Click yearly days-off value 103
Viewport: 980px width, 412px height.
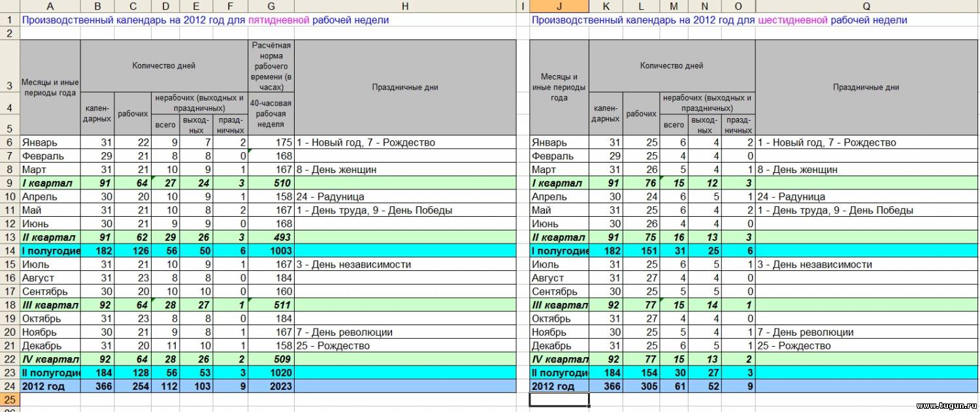197,386
